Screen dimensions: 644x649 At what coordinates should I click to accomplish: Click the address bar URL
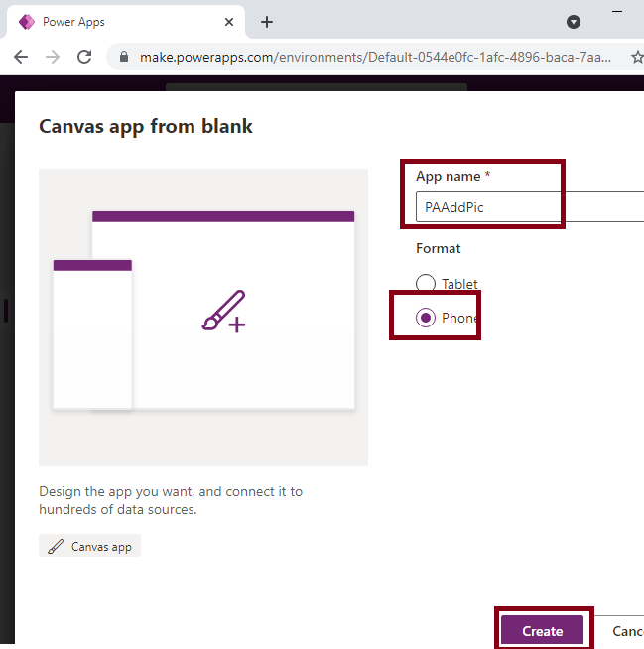tap(375, 57)
